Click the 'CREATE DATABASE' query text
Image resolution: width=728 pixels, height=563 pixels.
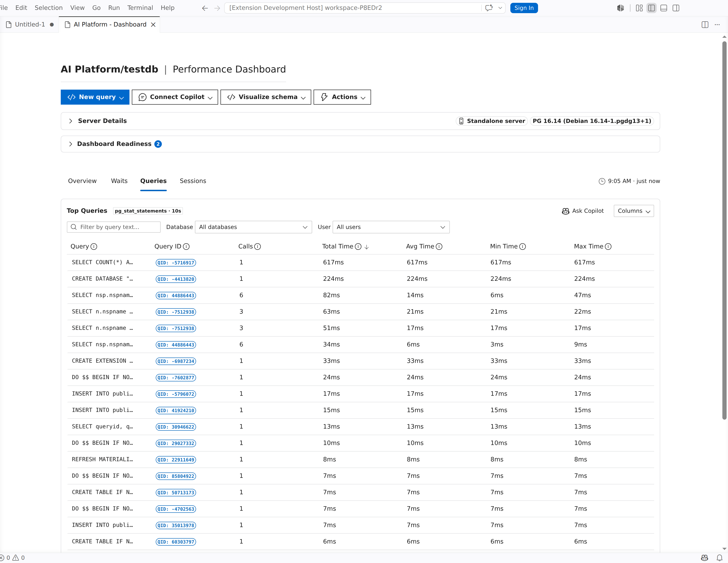click(102, 279)
